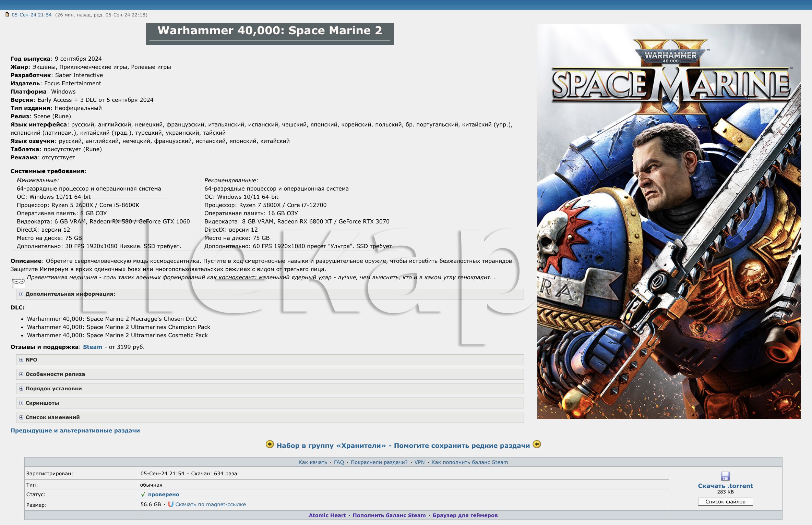The image size is (812, 525).
Task: Click the mask icon beside italic quote
Action: (19, 282)
